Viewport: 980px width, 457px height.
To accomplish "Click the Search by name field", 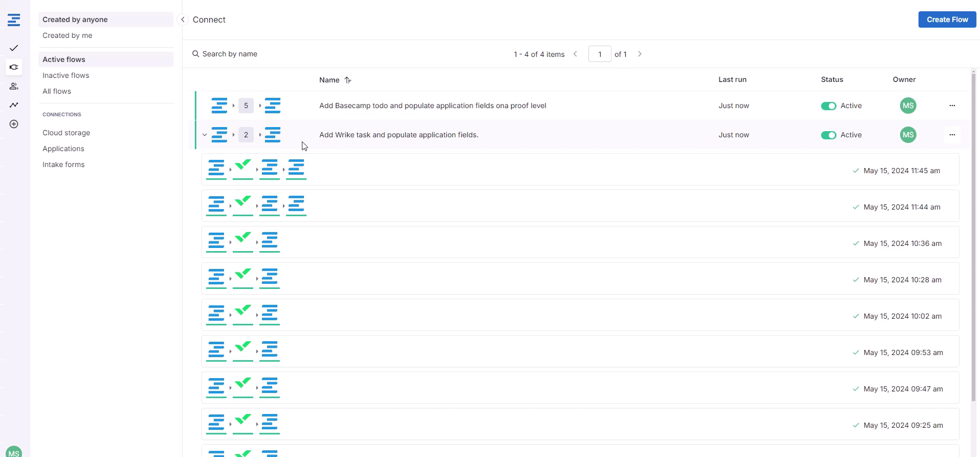I will (x=230, y=54).
